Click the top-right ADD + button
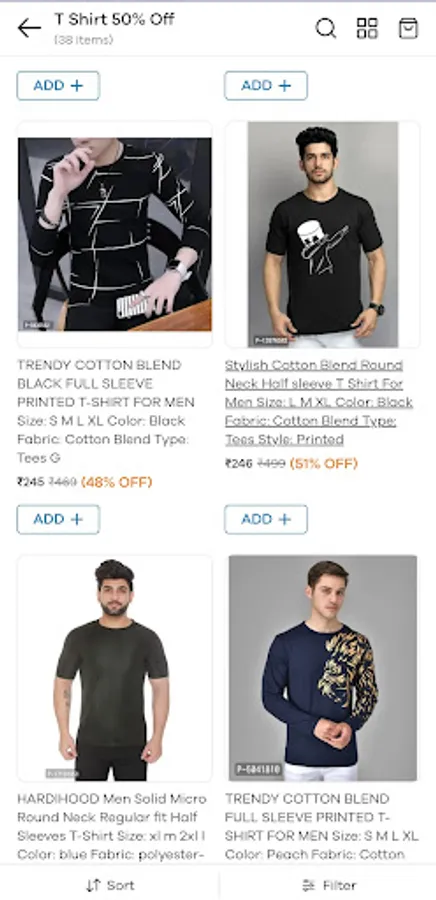436x900 pixels. pos(266,86)
